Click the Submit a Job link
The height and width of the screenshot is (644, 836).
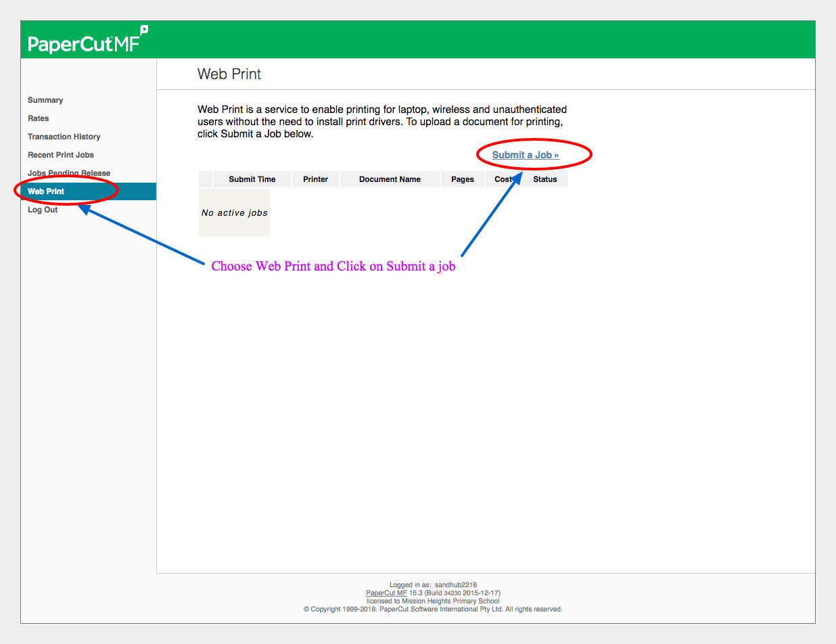click(526, 155)
